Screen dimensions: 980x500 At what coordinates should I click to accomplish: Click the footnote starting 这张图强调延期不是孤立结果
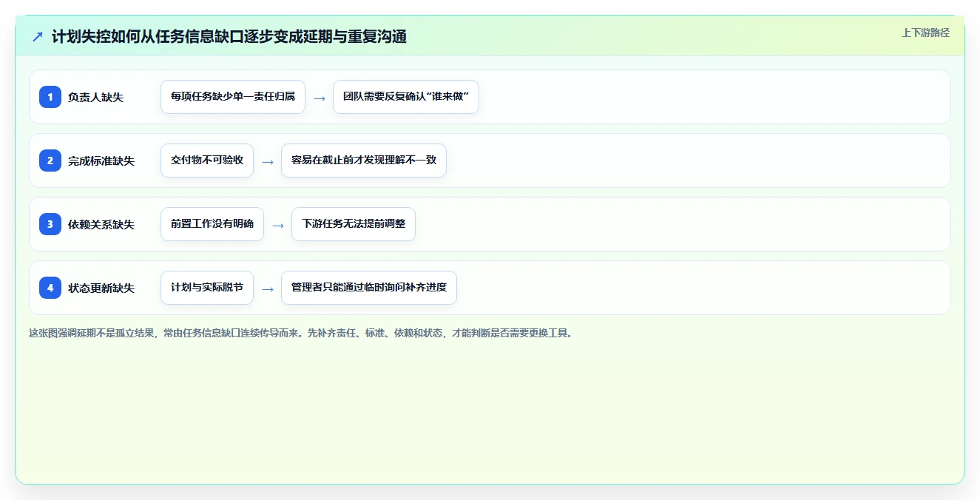[301, 334]
